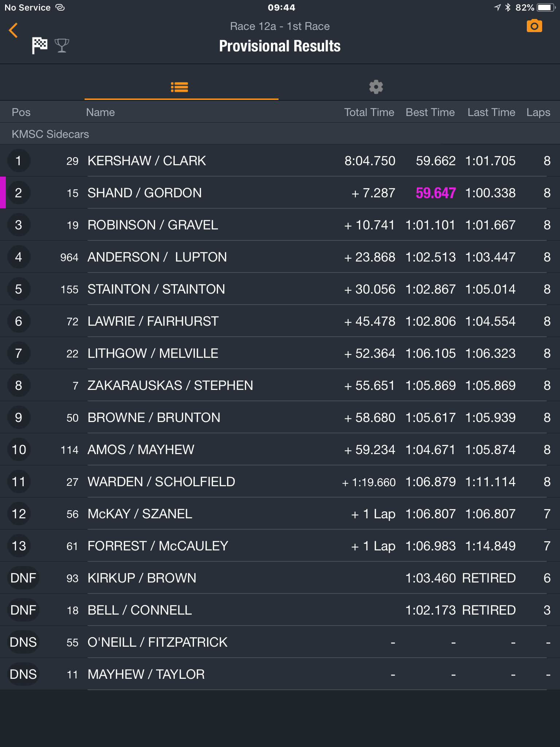This screenshot has width=560, height=747.
Task: Tap the purple fastest lap 59.647
Action: (436, 193)
